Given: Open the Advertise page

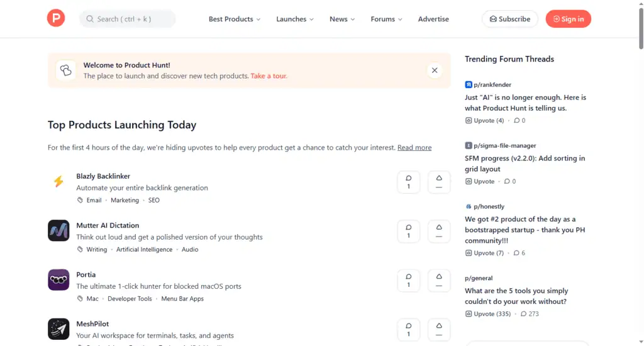Looking at the screenshot, I should point(433,19).
